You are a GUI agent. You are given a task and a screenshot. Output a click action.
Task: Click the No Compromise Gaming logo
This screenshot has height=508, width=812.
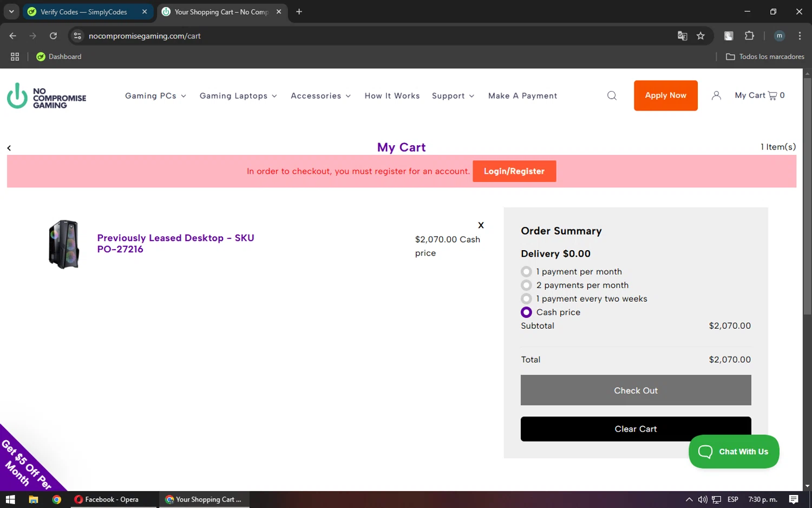click(x=47, y=96)
